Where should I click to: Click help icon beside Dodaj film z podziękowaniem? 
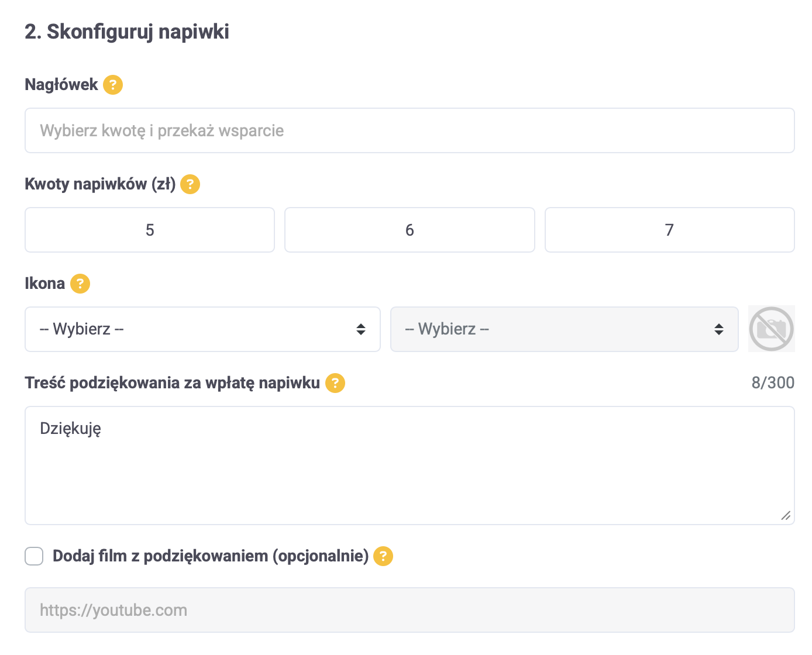[x=383, y=556]
